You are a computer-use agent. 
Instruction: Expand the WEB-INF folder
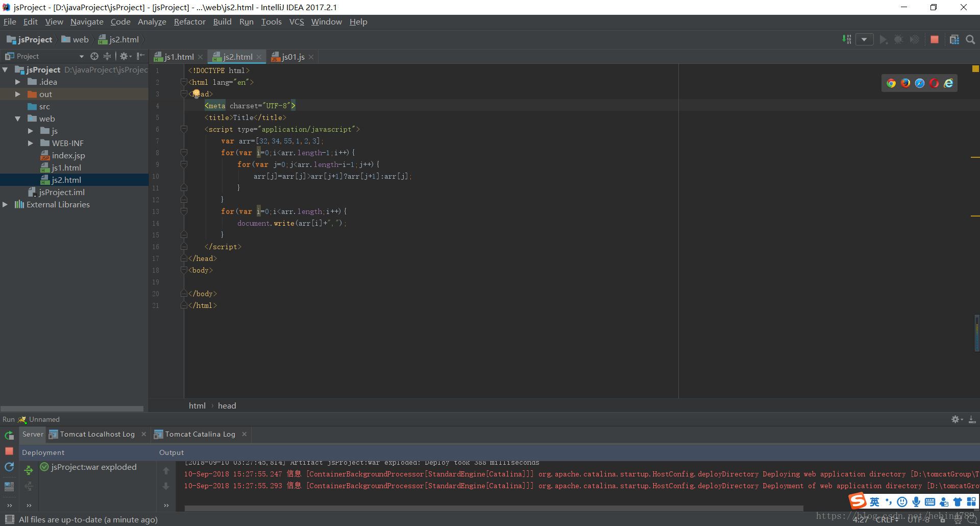(x=31, y=143)
